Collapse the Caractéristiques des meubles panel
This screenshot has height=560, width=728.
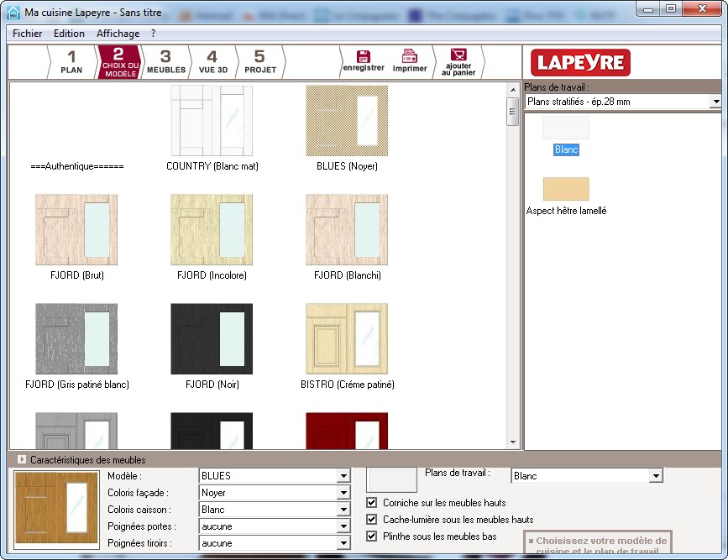21,460
